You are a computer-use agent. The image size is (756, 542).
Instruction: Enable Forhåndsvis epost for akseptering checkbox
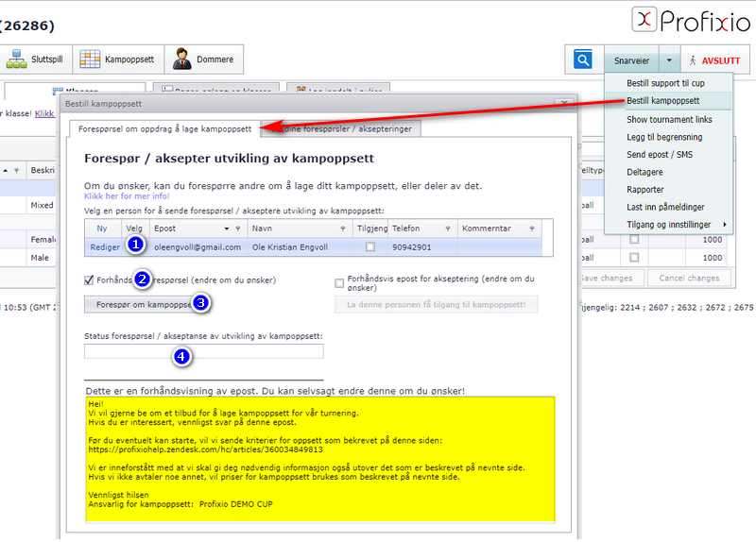click(x=339, y=283)
